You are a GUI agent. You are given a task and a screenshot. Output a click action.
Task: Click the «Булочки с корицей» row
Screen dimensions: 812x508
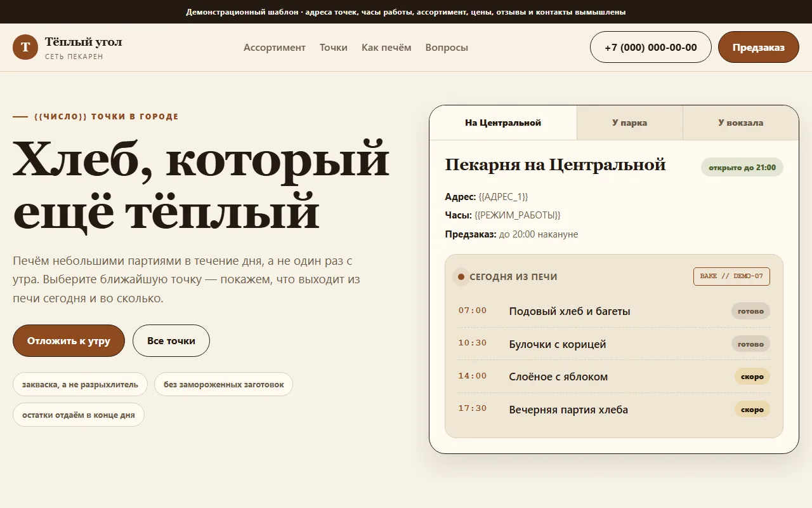coord(614,344)
